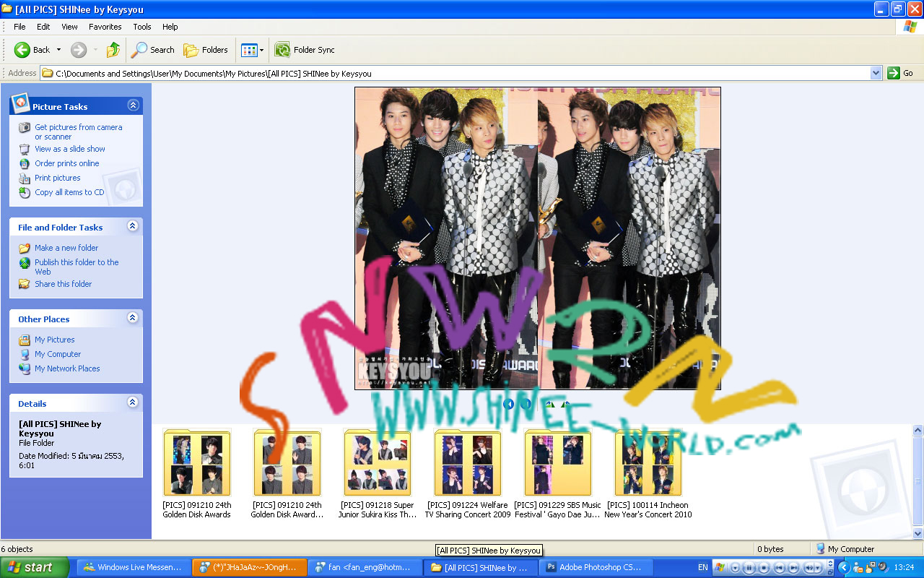Click the address bar path field

point(461,73)
